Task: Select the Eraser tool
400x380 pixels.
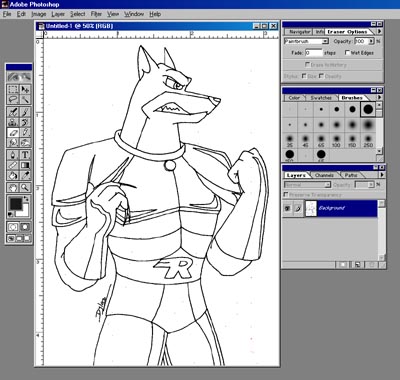Action: tap(13, 132)
